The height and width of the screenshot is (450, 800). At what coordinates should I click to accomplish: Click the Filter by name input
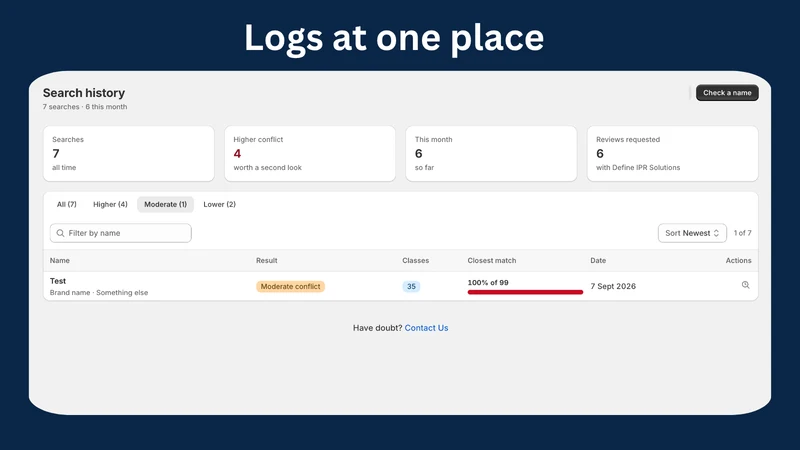coord(120,233)
